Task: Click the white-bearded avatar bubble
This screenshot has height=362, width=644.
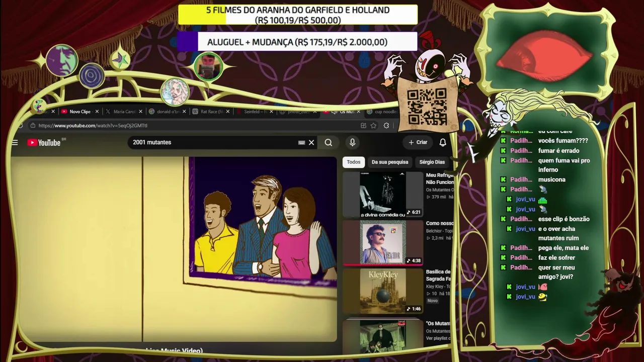Action: tap(175, 92)
